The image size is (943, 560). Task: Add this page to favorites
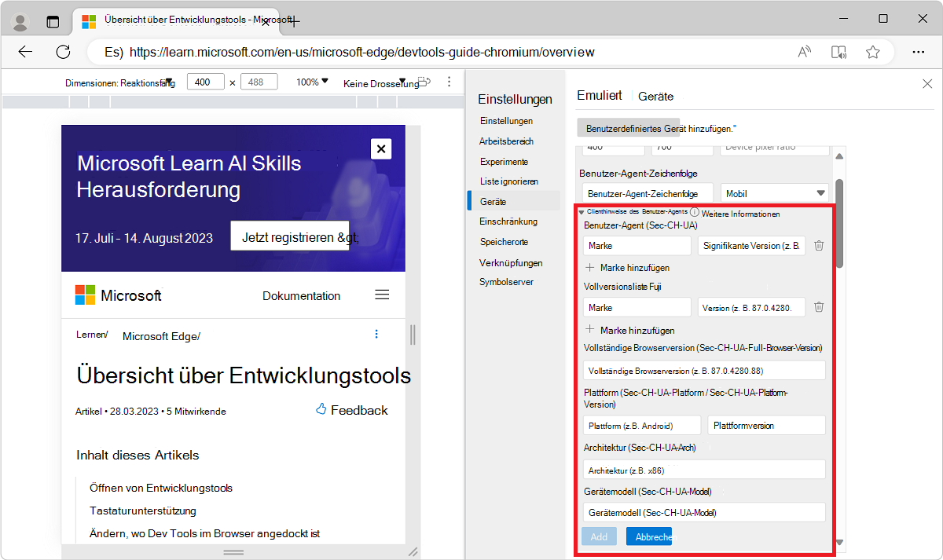(x=872, y=51)
